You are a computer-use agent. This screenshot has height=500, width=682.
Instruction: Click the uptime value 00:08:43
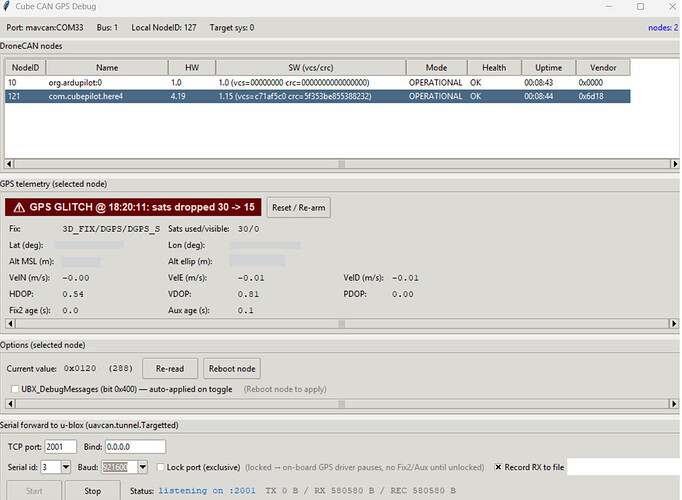click(538, 83)
